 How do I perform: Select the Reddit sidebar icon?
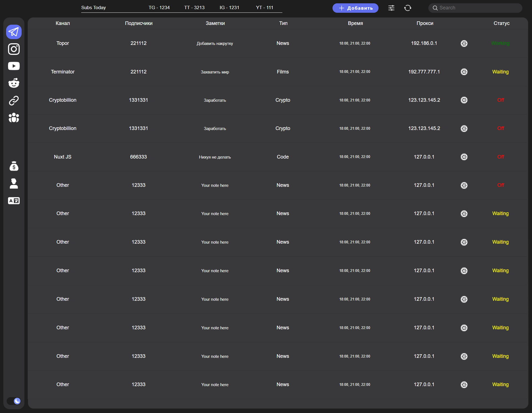[14, 83]
